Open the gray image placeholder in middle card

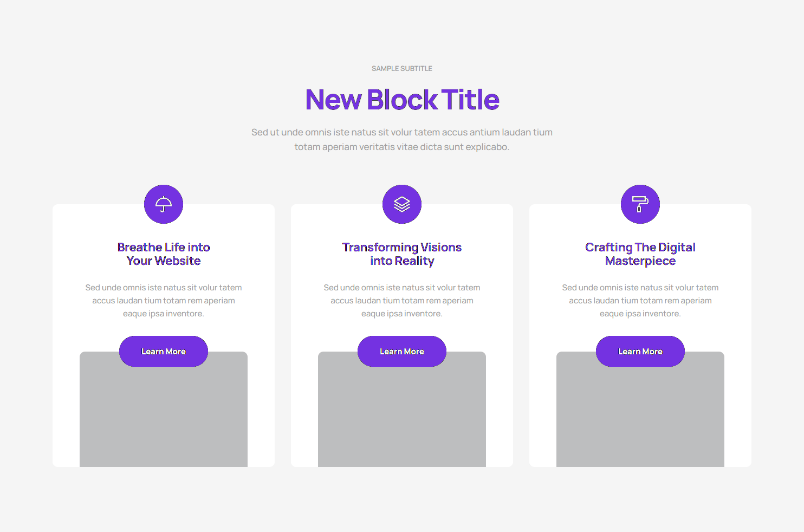coord(402,417)
